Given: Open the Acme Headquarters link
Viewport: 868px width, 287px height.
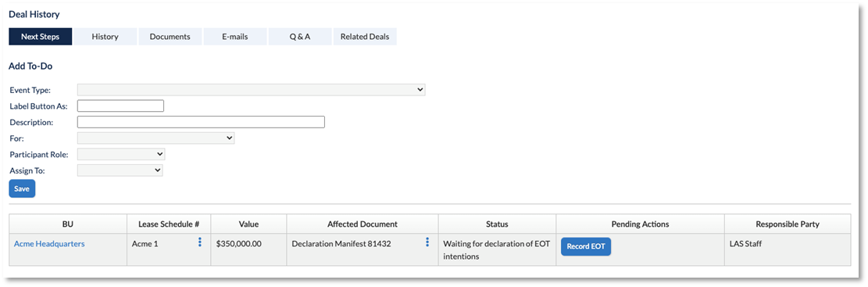Looking at the screenshot, I should point(49,243).
